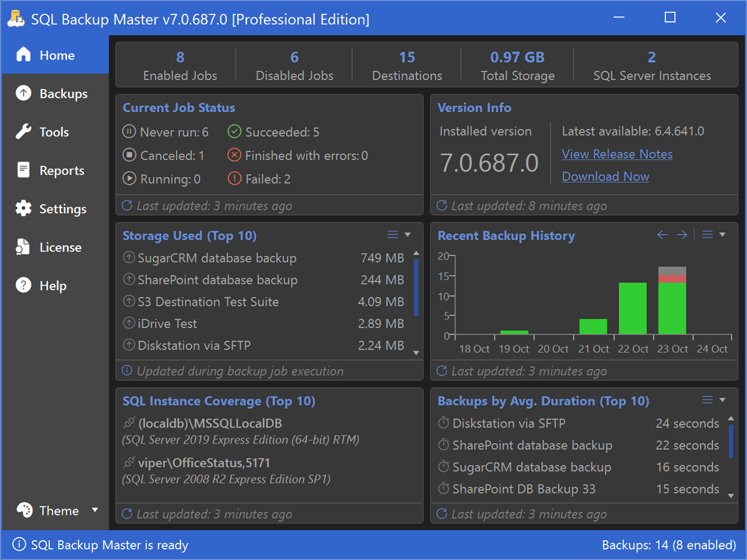Open the View Release Notes link
Viewport: 747px width, 560px height.
[x=617, y=154]
